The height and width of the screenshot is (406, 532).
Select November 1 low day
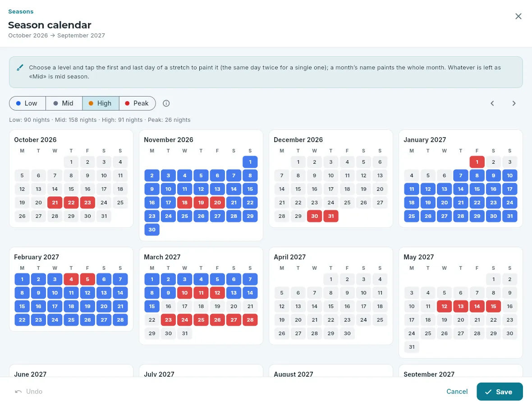(250, 162)
